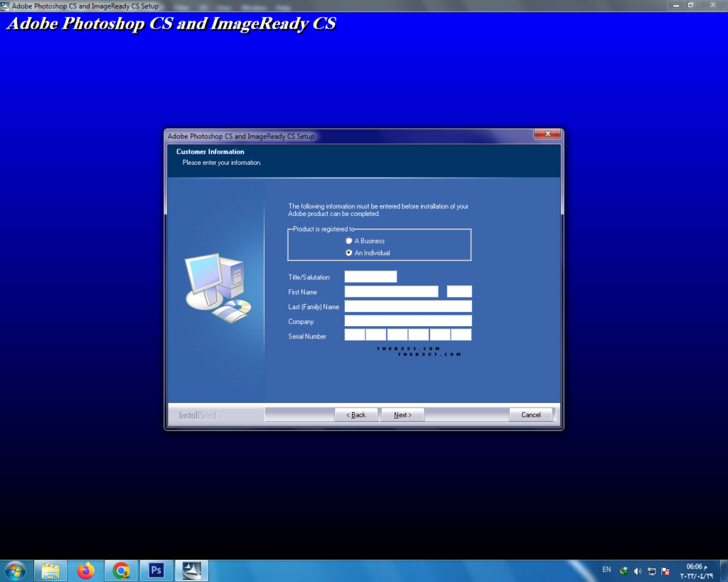Select the An Individual radio button
728x582 pixels.
click(348, 253)
